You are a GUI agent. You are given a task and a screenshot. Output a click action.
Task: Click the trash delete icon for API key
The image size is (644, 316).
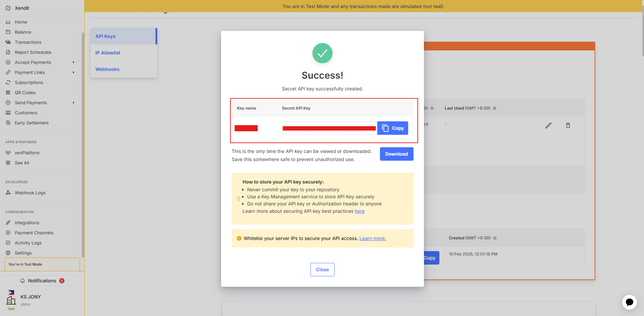point(568,125)
